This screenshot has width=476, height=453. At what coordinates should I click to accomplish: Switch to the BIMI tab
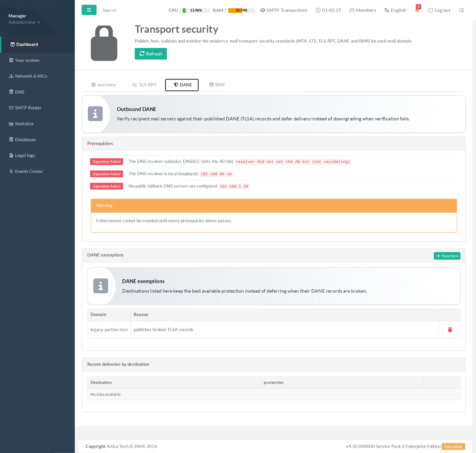(217, 85)
